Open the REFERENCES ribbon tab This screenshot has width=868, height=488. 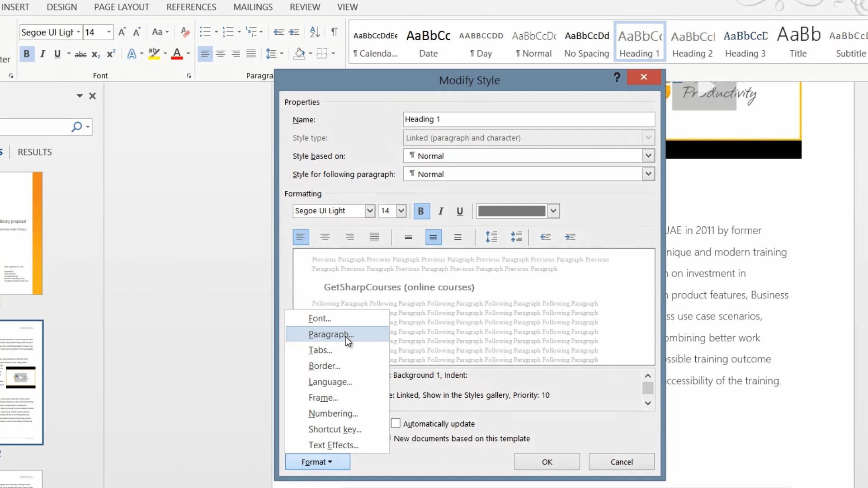pos(191,7)
